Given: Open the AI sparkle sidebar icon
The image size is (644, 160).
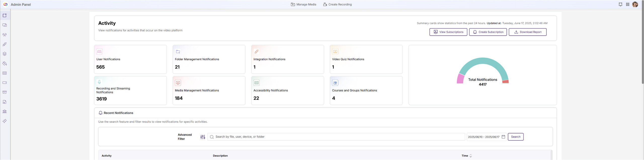Looking at the screenshot, I should (x=5, y=121).
